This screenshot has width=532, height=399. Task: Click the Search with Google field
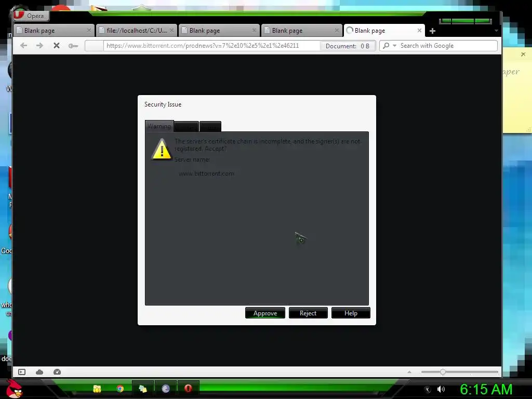pyautogui.click(x=438, y=46)
